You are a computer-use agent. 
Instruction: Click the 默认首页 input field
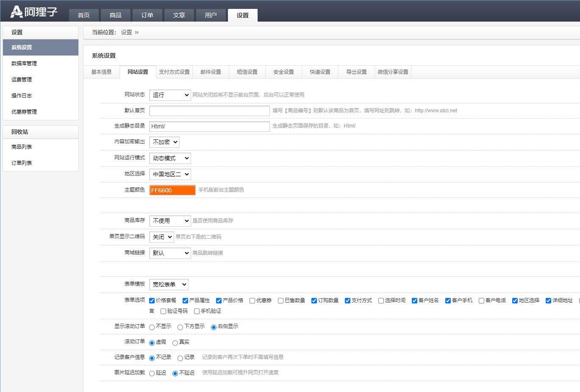[209, 111]
